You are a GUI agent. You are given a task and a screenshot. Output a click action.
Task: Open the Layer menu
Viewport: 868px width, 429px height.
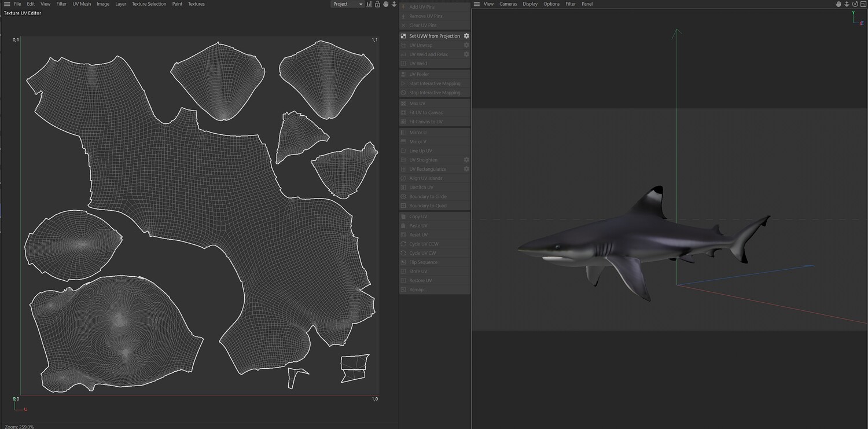point(120,4)
